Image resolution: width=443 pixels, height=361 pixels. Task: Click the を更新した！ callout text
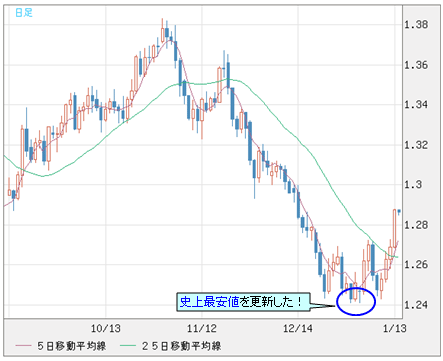tap(271, 302)
